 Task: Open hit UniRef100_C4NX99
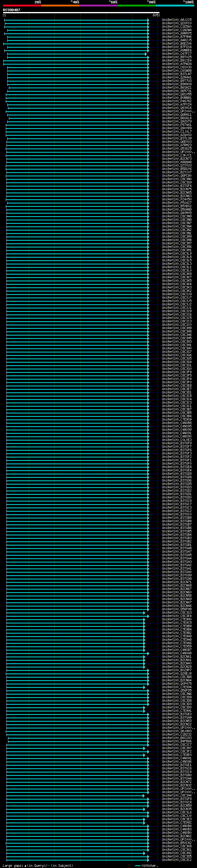(176, 430)
